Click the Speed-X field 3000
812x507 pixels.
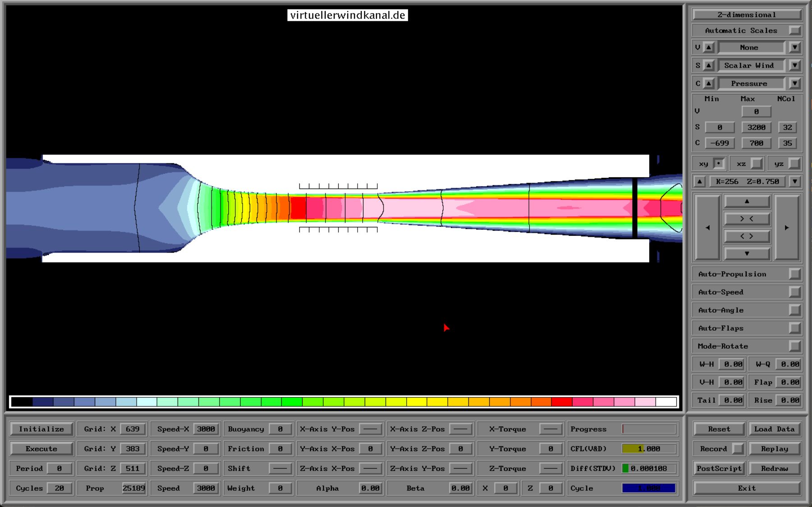pyautogui.click(x=206, y=429)
